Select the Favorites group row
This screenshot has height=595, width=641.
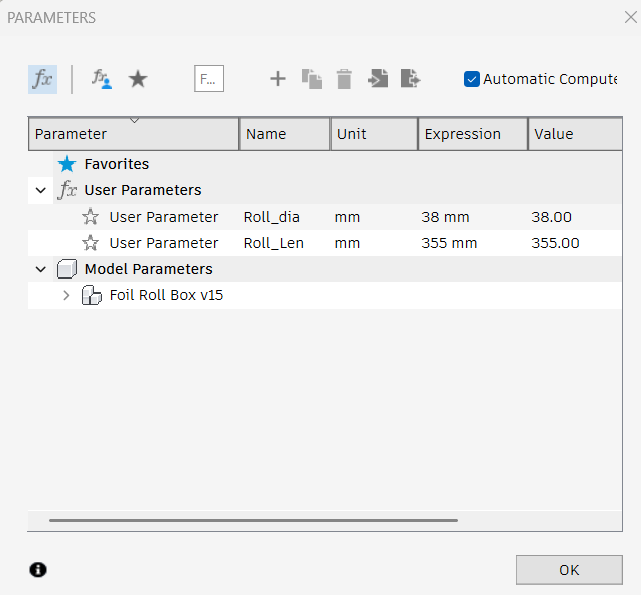(x=325, y=164)
